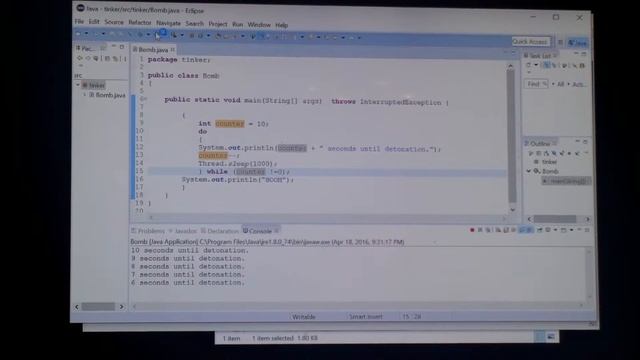Click the Find field in Task List
The width and height of the screenshot is (640, 360).
click(x=536, y=84)
